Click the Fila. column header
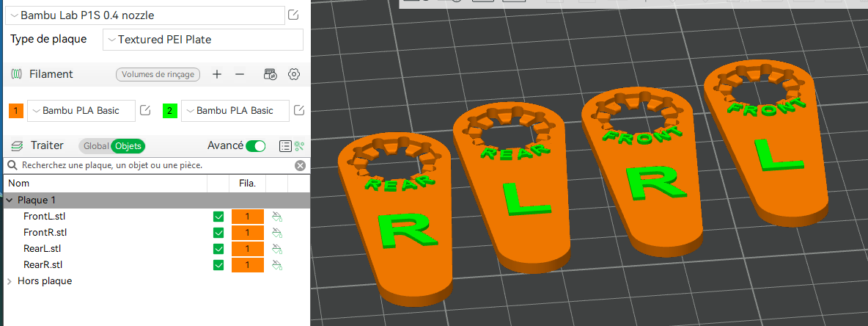This screenshot has width=868, height=326. point(247,183)
